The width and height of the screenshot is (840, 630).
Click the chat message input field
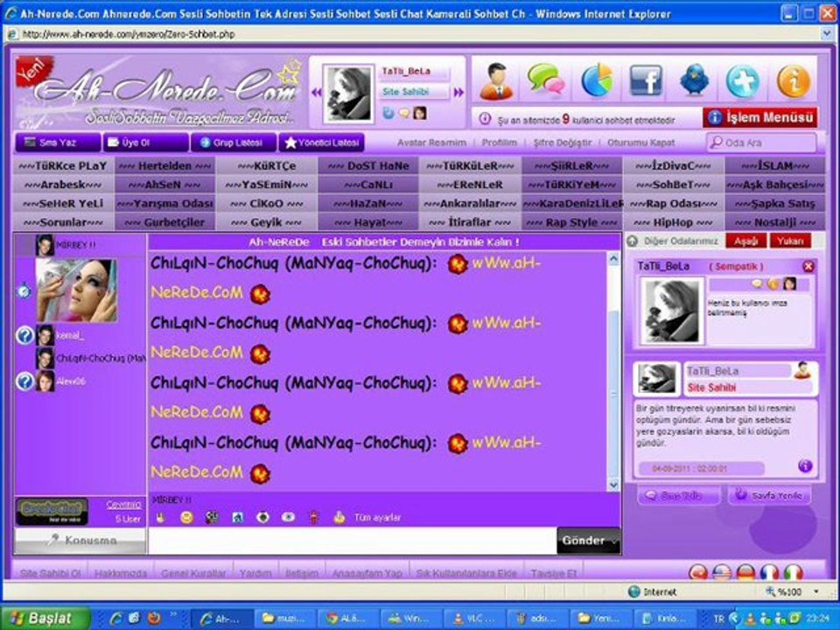click(x=353, y=541)
